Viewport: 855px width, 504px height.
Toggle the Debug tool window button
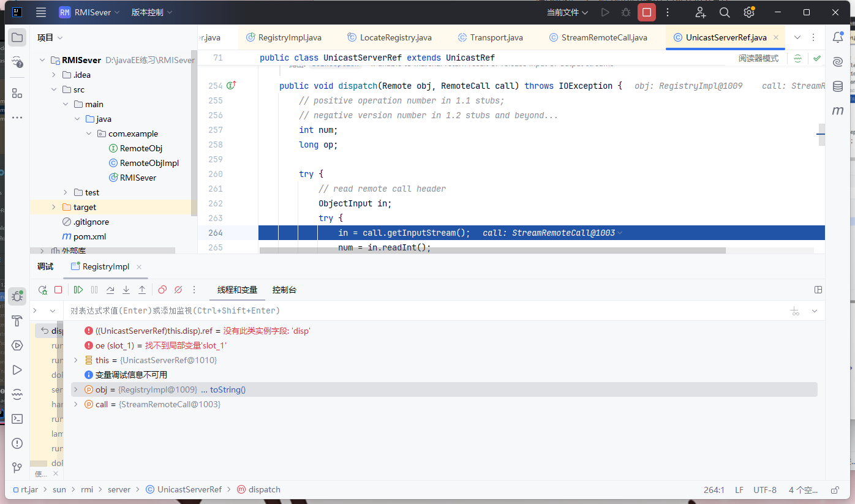(17, 296)
